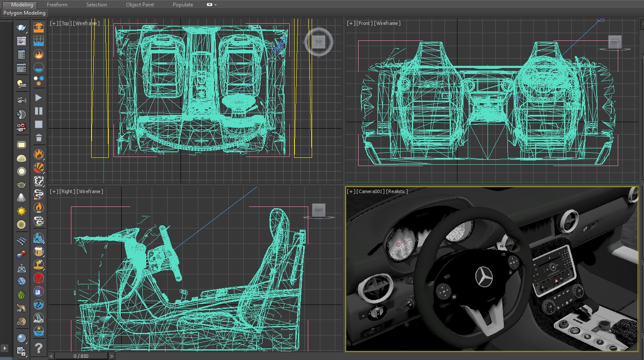Viewport: 644px width, 360px height.
Task: Click the FRONT ViewCube face
Action: (615, 42)
